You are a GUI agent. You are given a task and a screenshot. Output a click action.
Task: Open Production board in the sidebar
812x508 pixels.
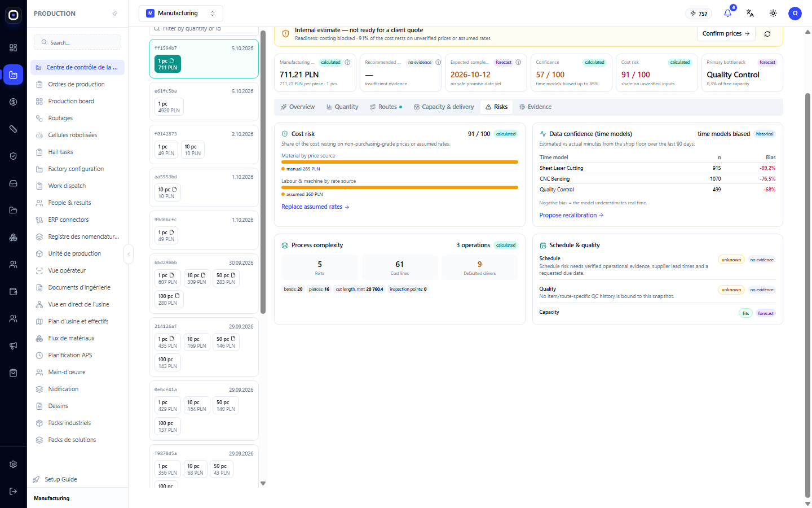click(78, 102)
